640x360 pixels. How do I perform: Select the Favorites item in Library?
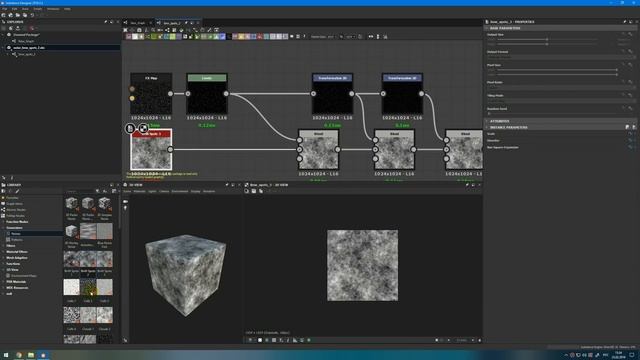12,198
